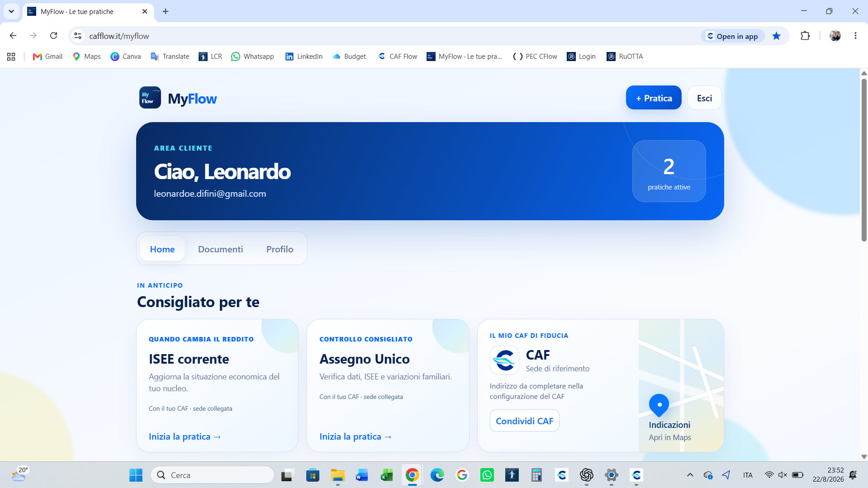Open the Windows Start menu

pyautogui.click(x=136, y=475)
